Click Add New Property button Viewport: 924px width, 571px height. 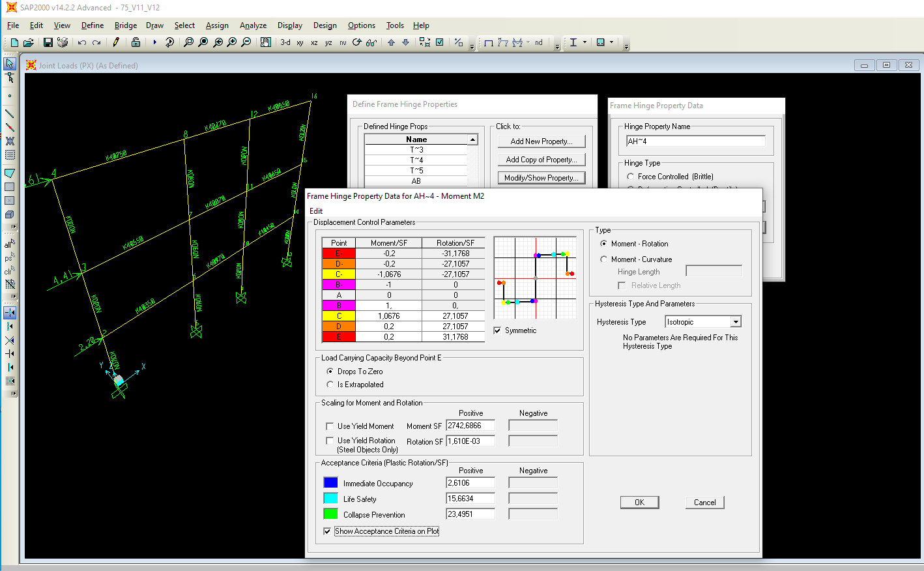(x=541, y=141)
